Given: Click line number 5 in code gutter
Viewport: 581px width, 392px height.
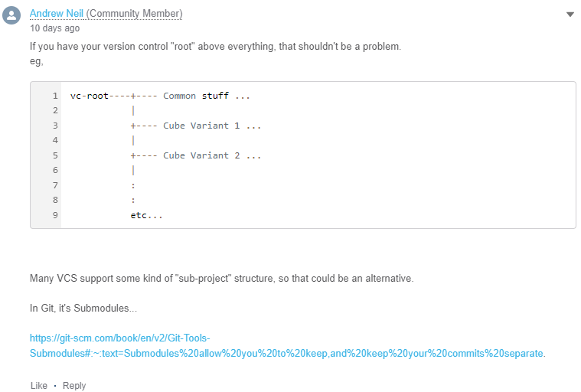Looking at the screenshot, I should tap(55, 155).
